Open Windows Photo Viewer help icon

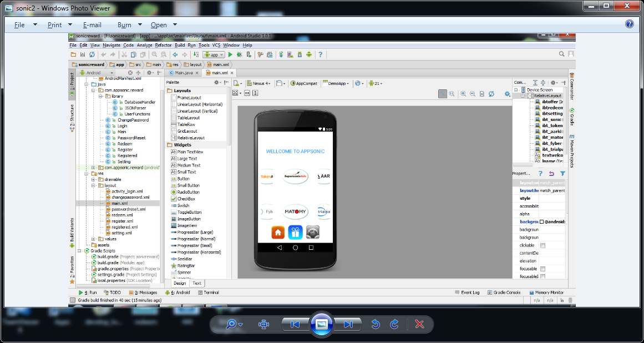(630, 24)
